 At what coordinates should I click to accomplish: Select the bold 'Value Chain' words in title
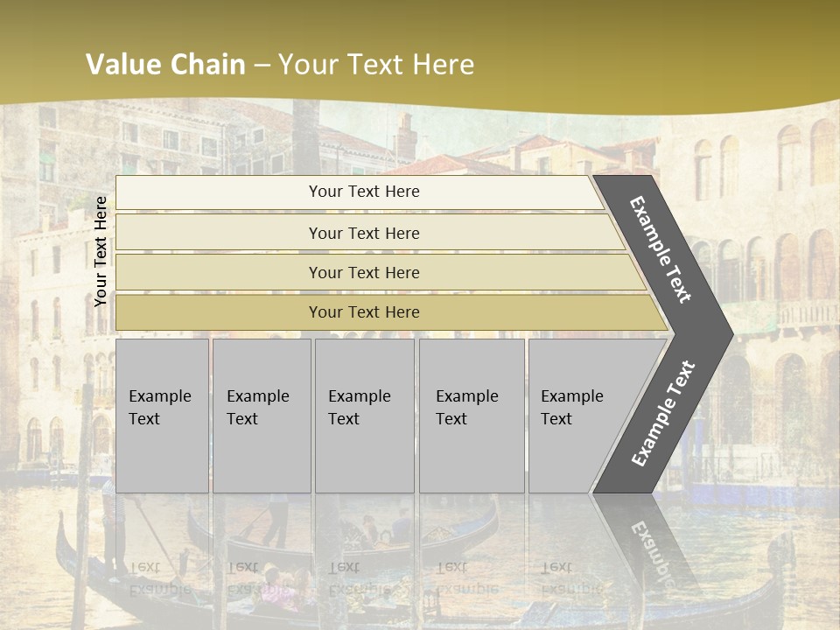coord(165,64)
